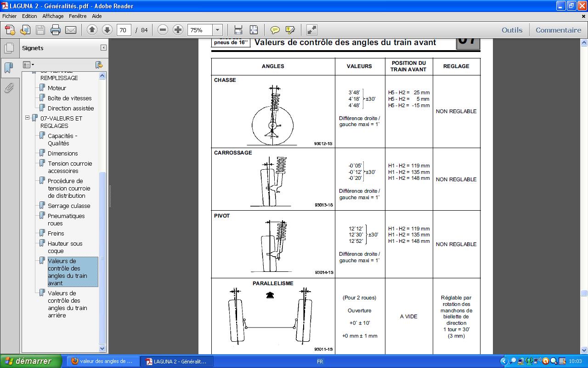Open the Fichier menu
The height and width of the screenshot is (368, 588).
10,16
